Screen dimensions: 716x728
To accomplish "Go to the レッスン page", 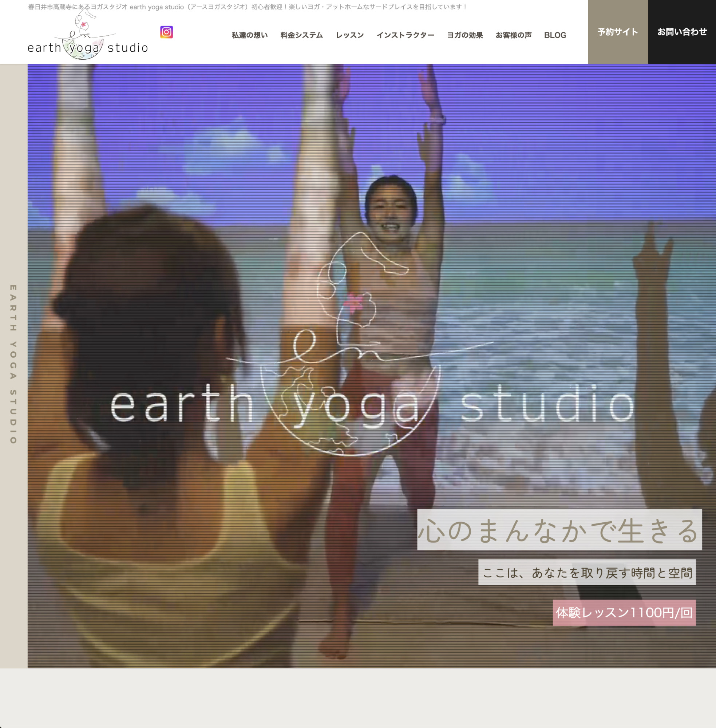I will click(350, 35).
